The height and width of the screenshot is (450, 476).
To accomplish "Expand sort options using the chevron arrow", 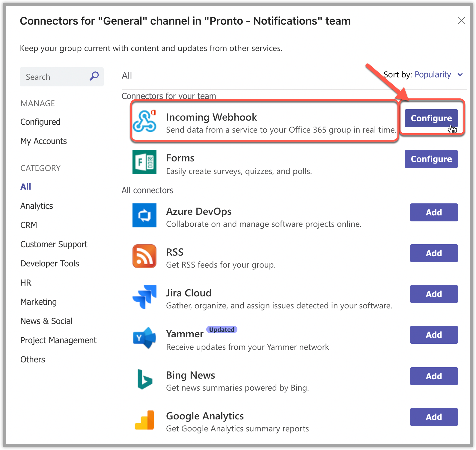I will [x=460, y=75].
